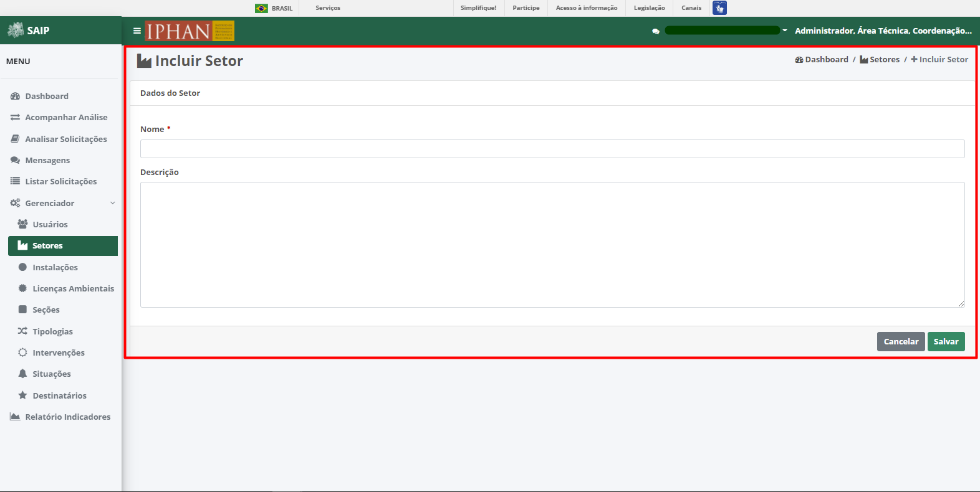Click the Salvar button
Screen dimensions: 980x492
click(946, 341)
